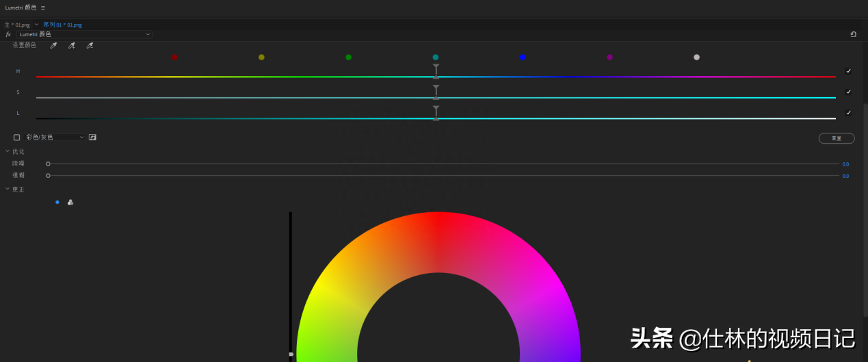Open the Lumetri 颜色 effect dropdown
868x362 pixels.
coord(84,34)
